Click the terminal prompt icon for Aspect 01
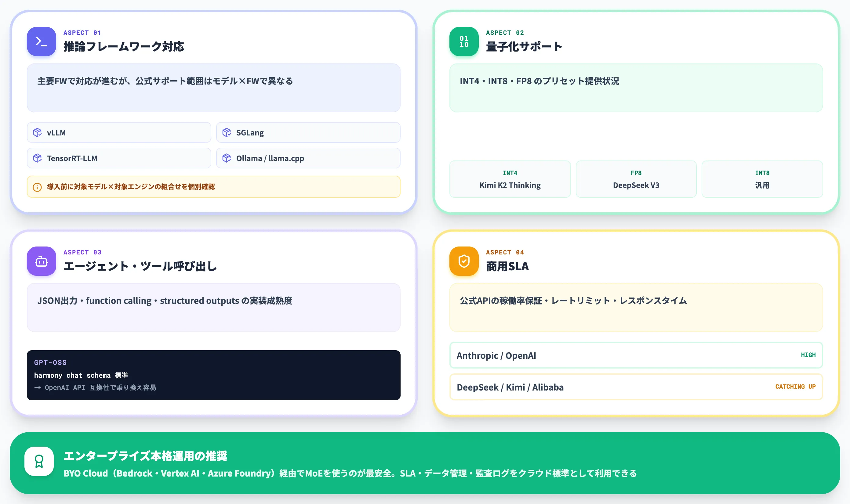This screenshot has height=504, width=850. coord(42,41)
